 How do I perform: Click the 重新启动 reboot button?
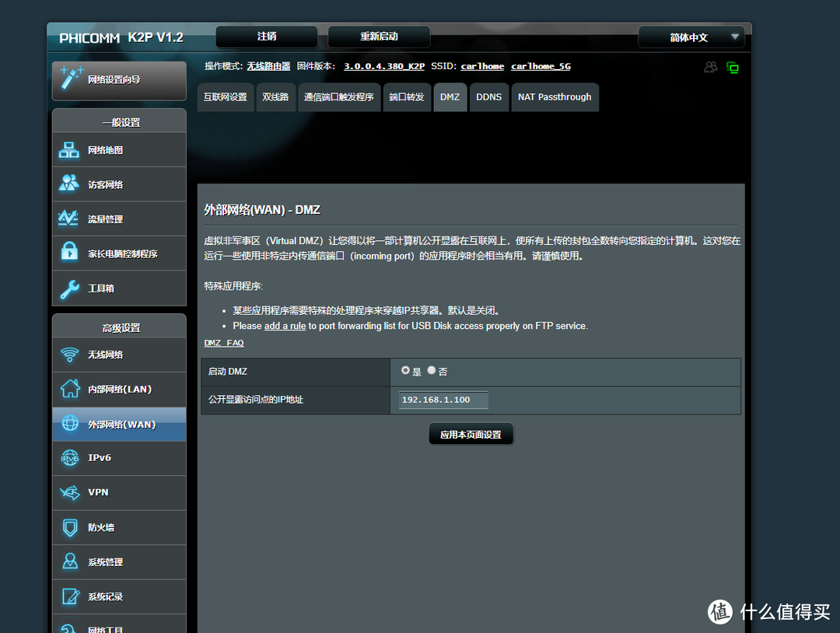(x=379, y=37)
